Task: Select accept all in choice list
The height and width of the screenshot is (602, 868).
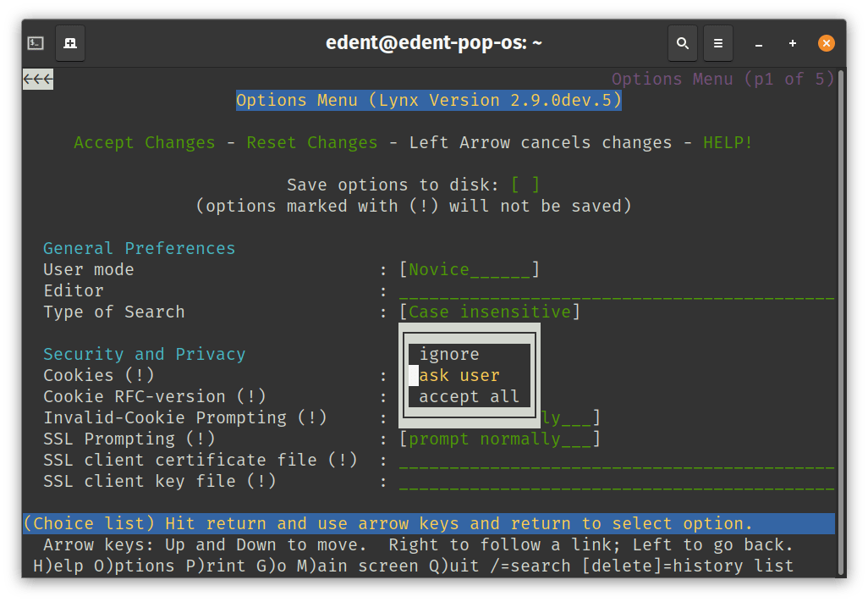Action: point(470,396)
